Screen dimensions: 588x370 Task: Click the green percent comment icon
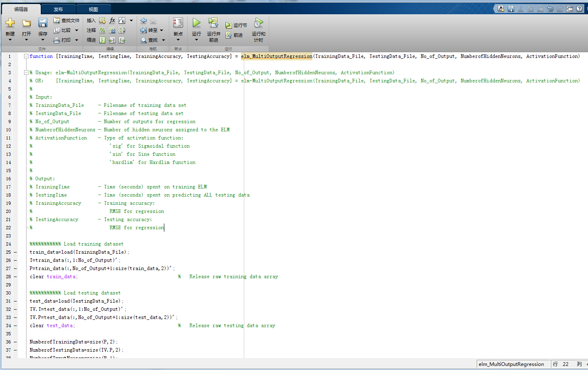coord(102,30)
